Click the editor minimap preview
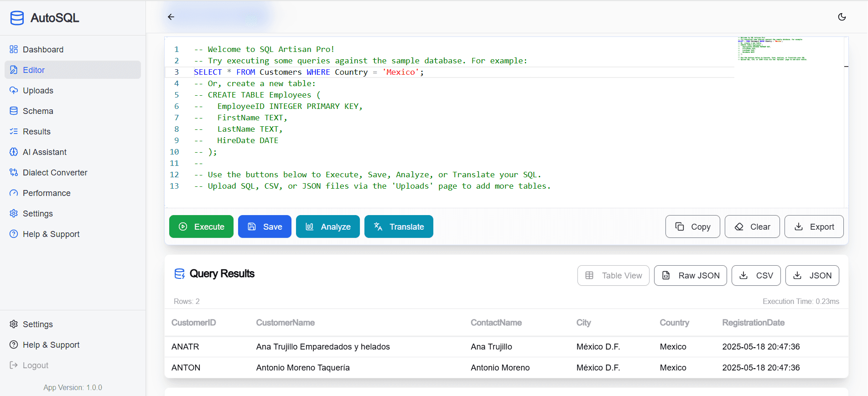 [x=772, y=48]
